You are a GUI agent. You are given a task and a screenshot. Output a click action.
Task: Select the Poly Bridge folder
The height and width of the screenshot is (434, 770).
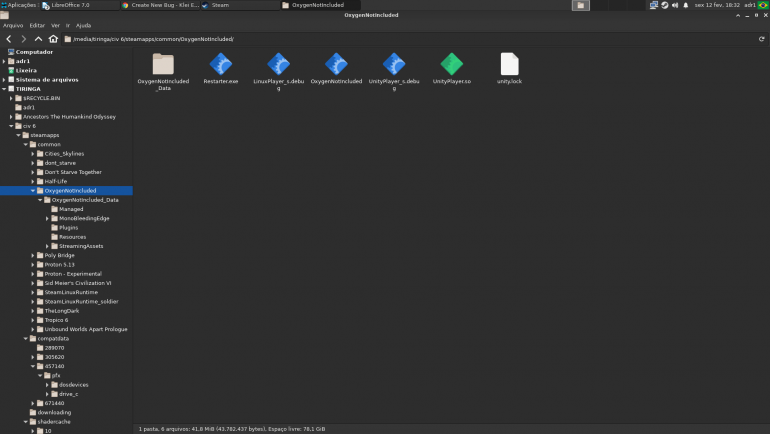(x=59, y=255)
